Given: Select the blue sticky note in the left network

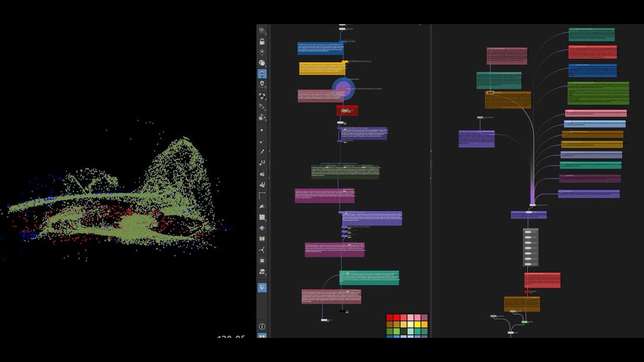Looking at the screenshot, I should tap(320, 49).
